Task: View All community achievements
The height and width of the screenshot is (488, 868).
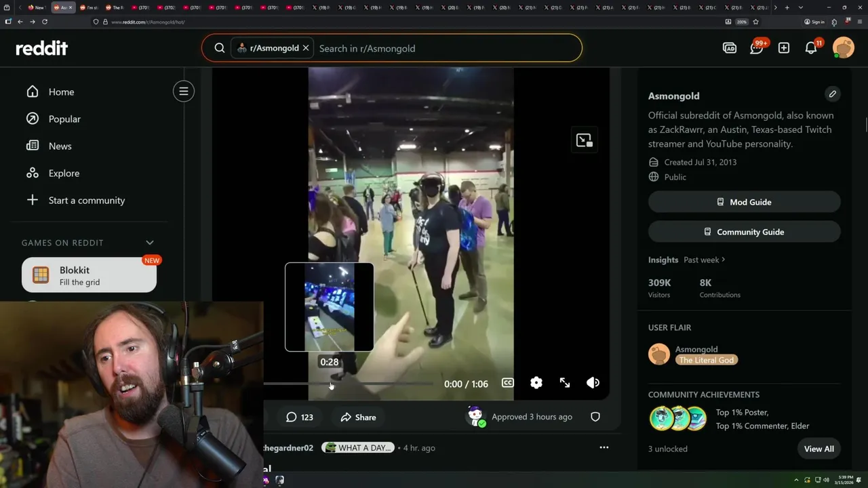Action: (x=819, y=449)
